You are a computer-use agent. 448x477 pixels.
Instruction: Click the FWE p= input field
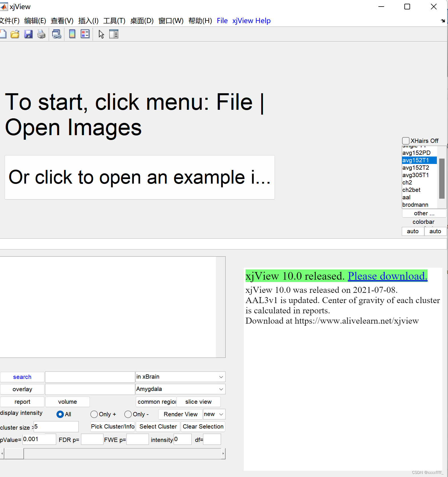point(137,439)
